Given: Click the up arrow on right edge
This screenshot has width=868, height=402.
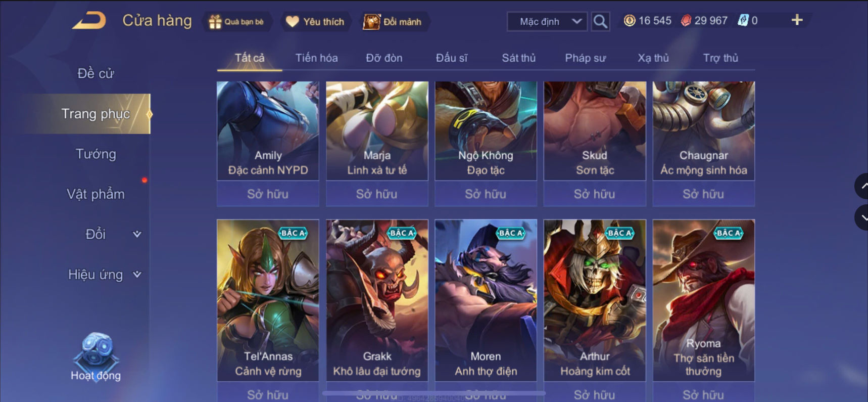Looking at the screenshot, I should (x=862, y=186).
